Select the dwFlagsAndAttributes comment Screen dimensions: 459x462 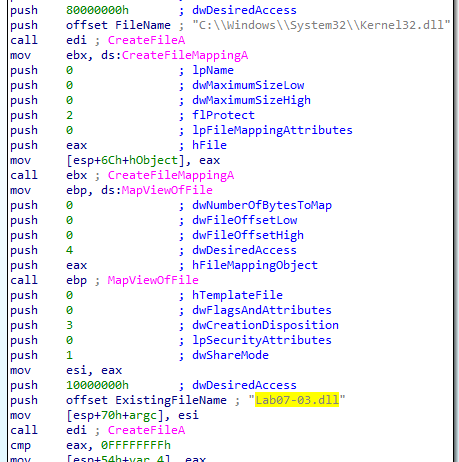(262, 310)
